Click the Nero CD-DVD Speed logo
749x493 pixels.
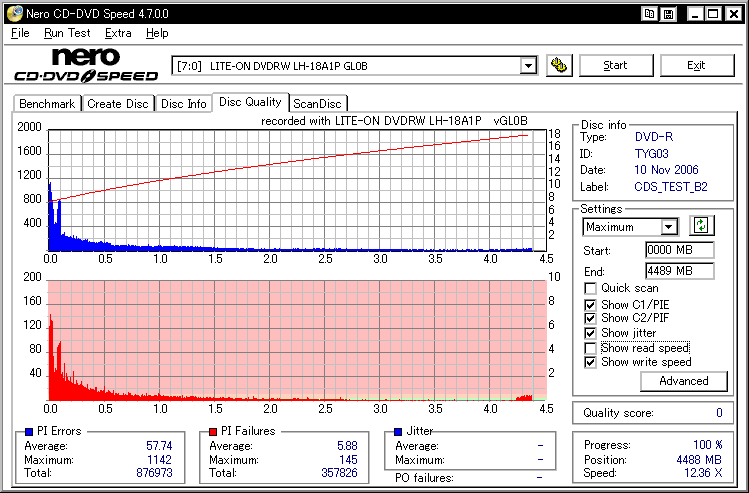86,66
